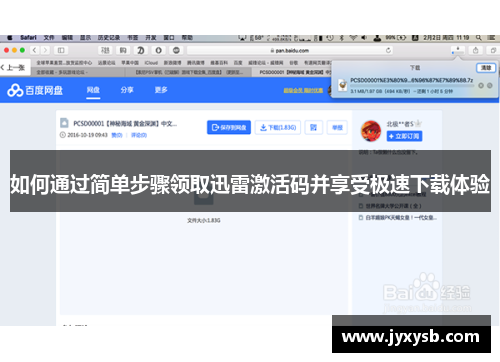
Task: Open the 书签 menu
Action: 133,38
